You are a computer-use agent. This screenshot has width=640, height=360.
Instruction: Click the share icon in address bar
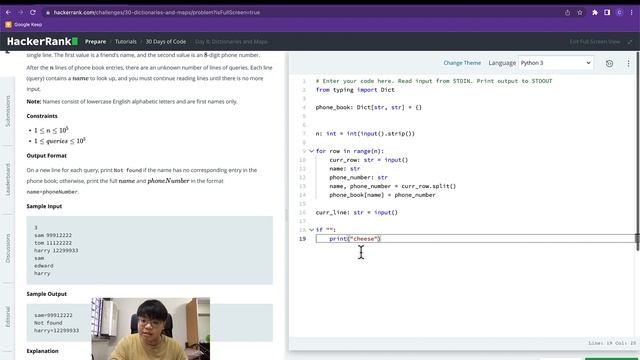coord(567,13)
